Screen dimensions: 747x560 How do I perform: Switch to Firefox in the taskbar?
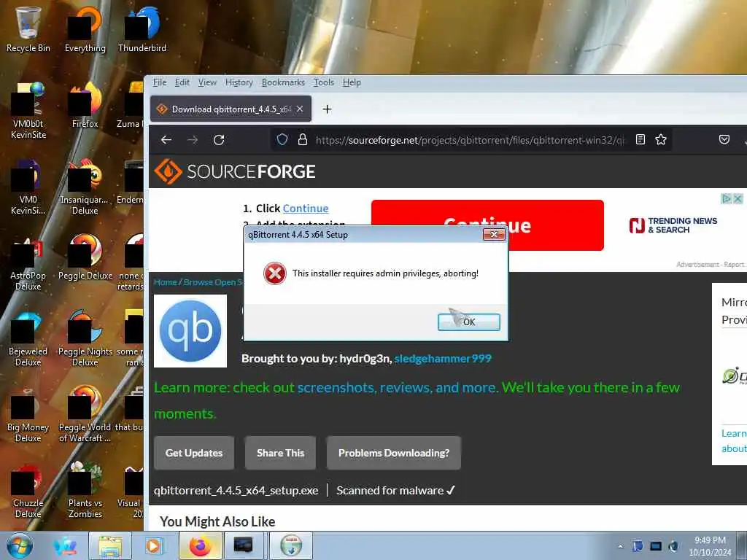pos(200,545)
